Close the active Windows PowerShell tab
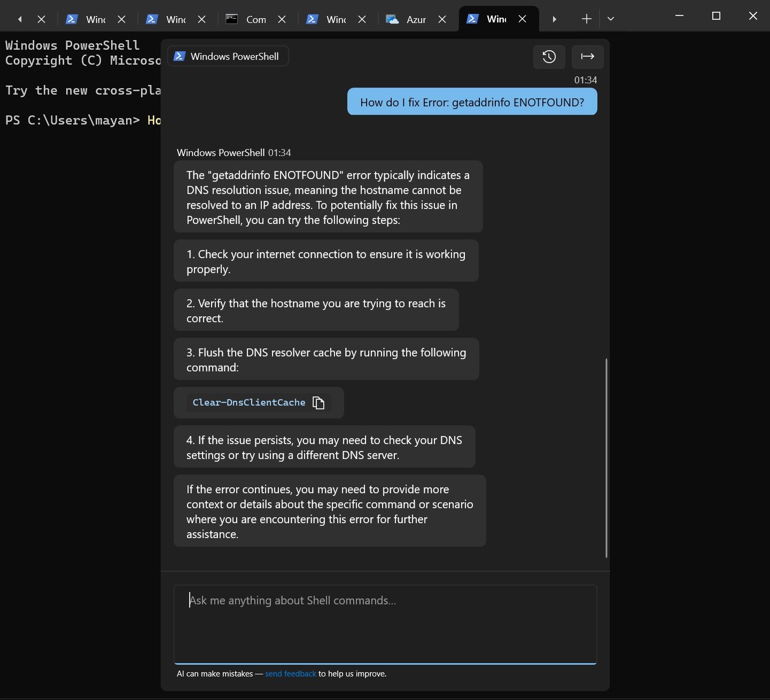The width and height of the screenshot is (770, 700). [522, 19]
